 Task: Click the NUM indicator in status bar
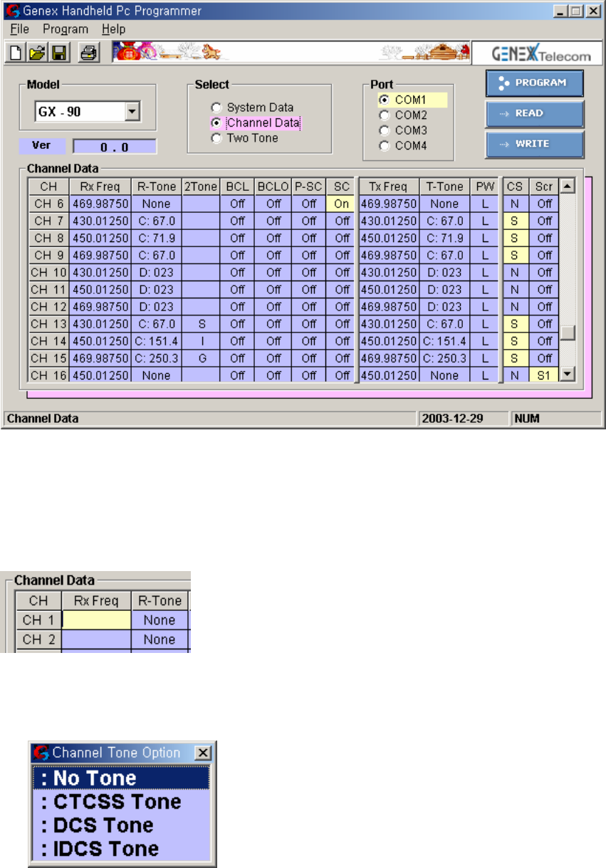527,419
